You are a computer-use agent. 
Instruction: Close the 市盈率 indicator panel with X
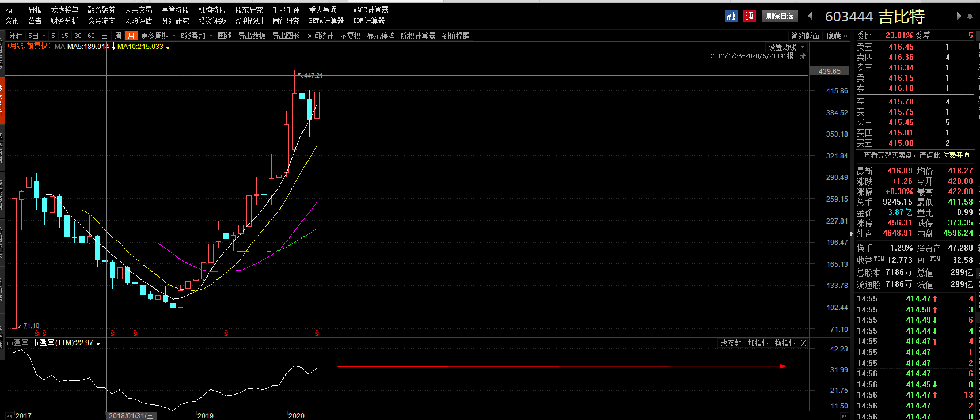click(x=803, y=343)
